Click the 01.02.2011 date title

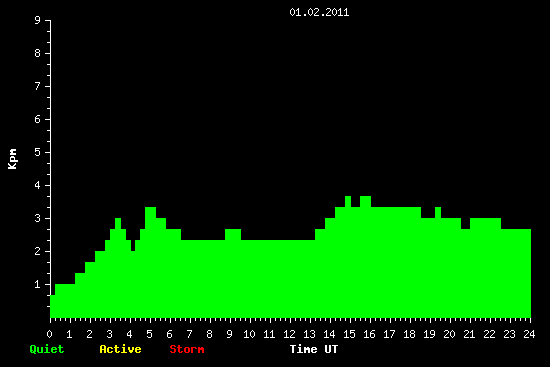click(319, 12)
